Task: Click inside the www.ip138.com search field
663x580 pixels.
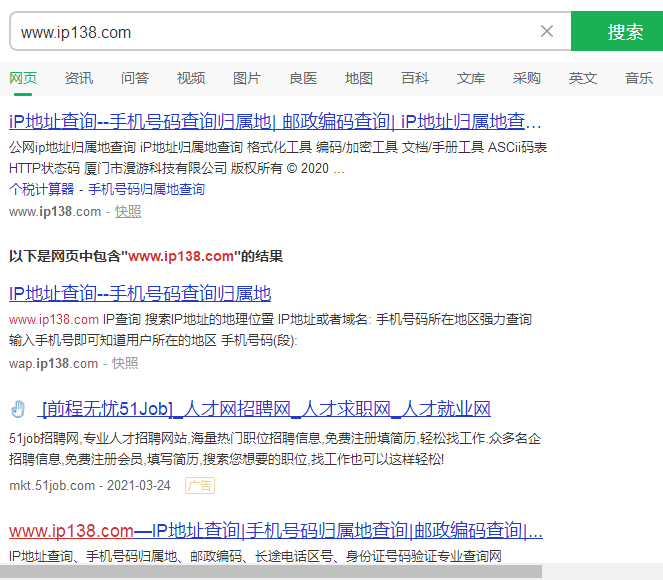Action: [x=270, y=32]
